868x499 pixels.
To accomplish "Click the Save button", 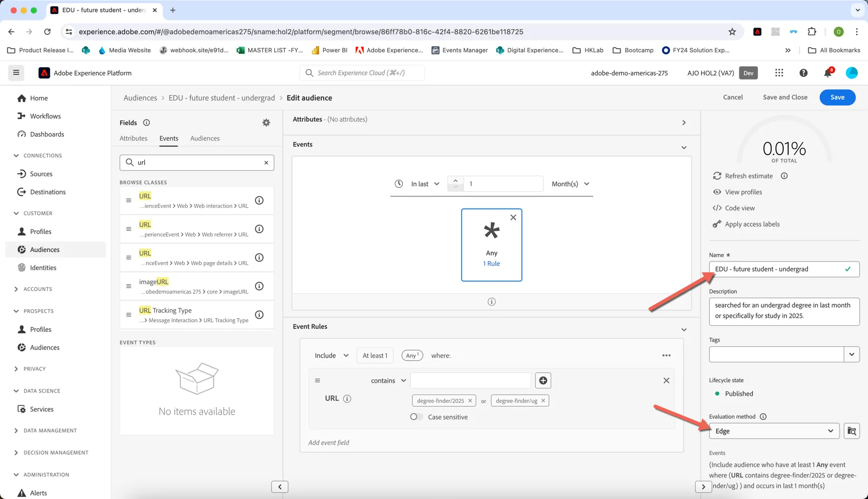I will pos(837,97).
